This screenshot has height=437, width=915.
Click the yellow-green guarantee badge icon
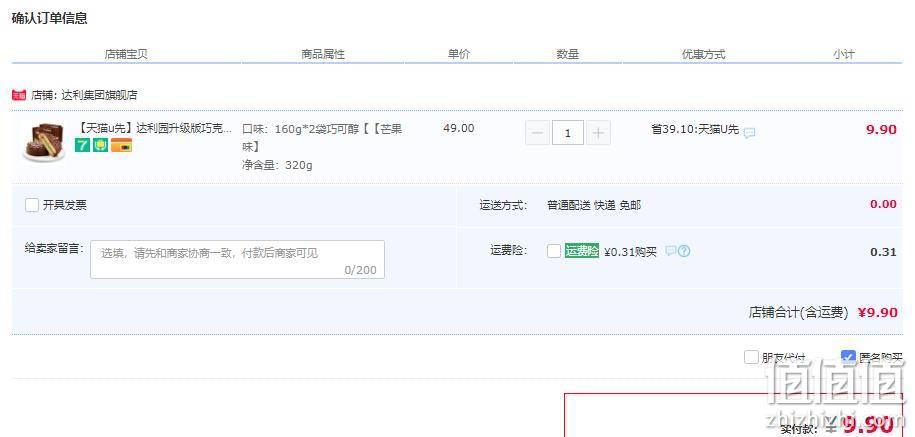[102, 145]
